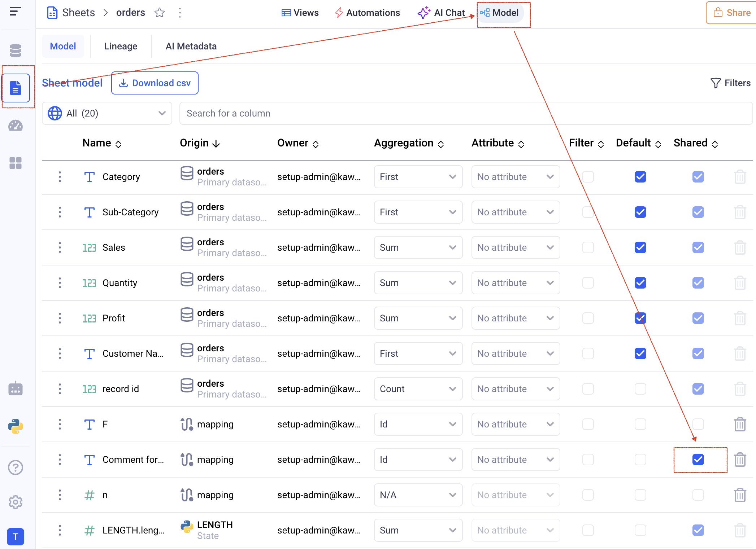
Task: Open settings gear in sidebar
Action: pos(15,502)
